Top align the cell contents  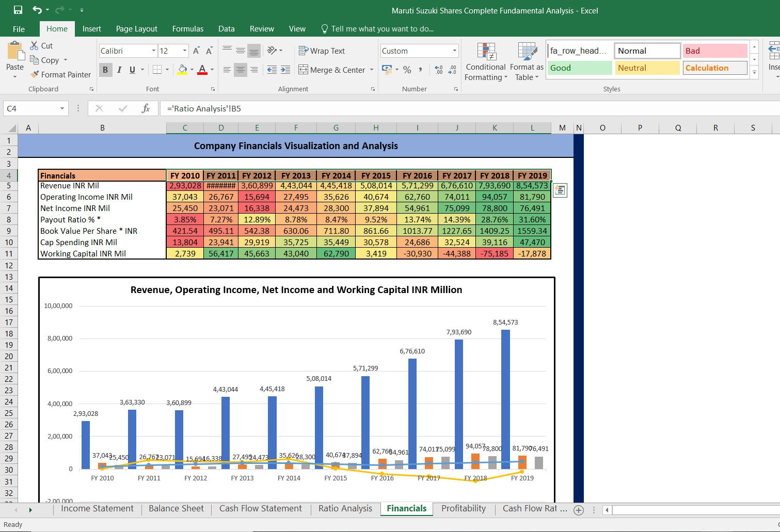click(x=227, y=51)
